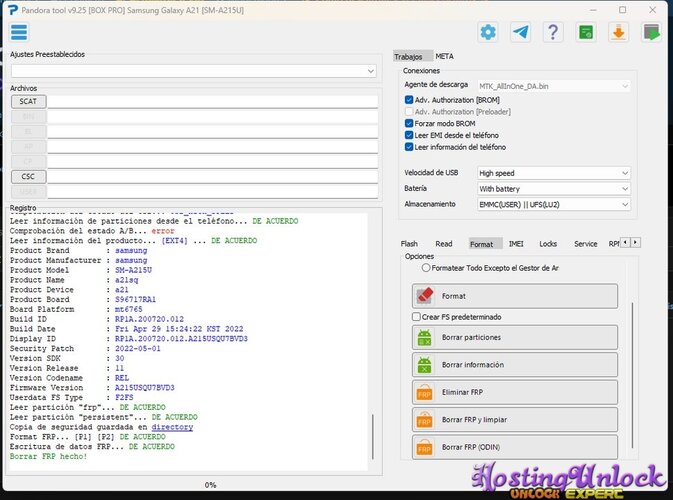Open the Almacenamiento storage dropdown

(x=554, y=204)
